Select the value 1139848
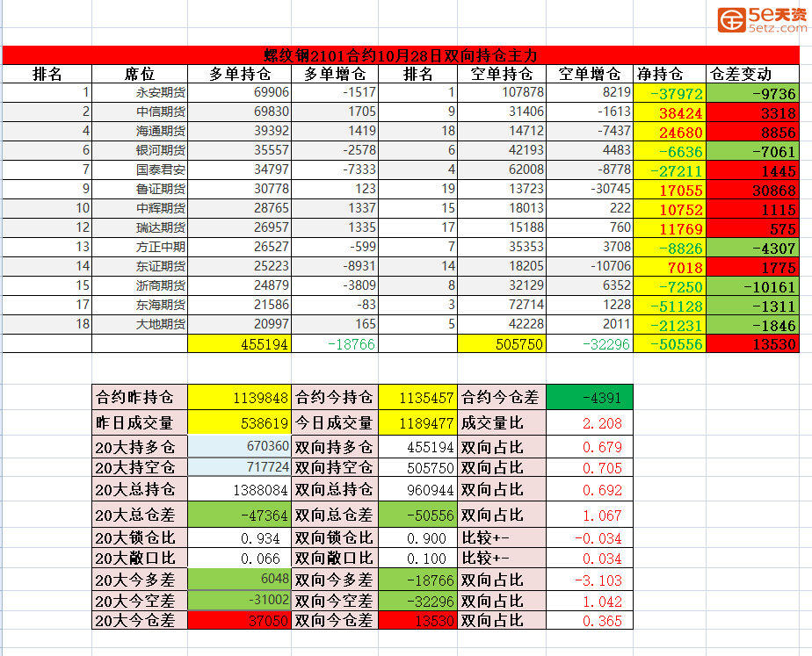The height and width of the screenshot is (656, 812). (x=240, y=397)
